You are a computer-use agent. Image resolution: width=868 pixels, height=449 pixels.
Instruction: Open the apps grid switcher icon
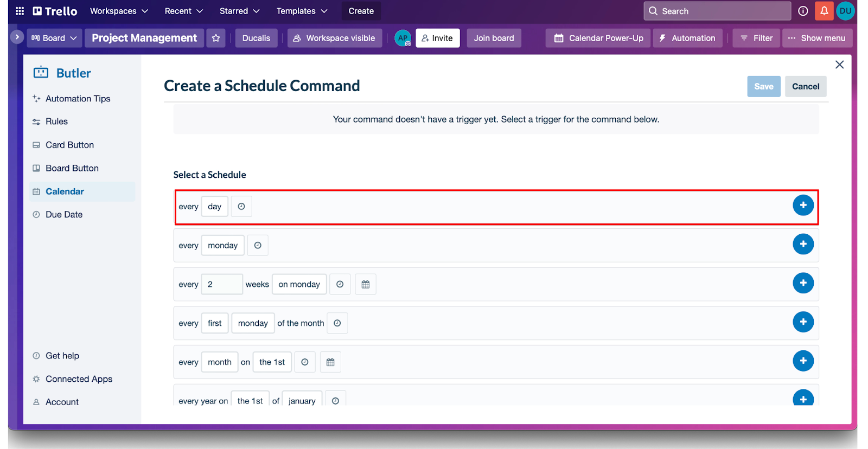point(20,11)
